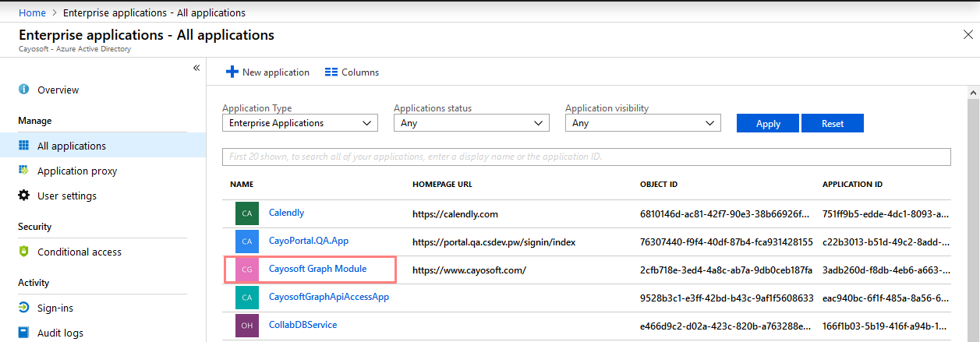Open the Columns toolbar option
The height and width of the screenshot is (342, 980).
[x=352, y=72]
